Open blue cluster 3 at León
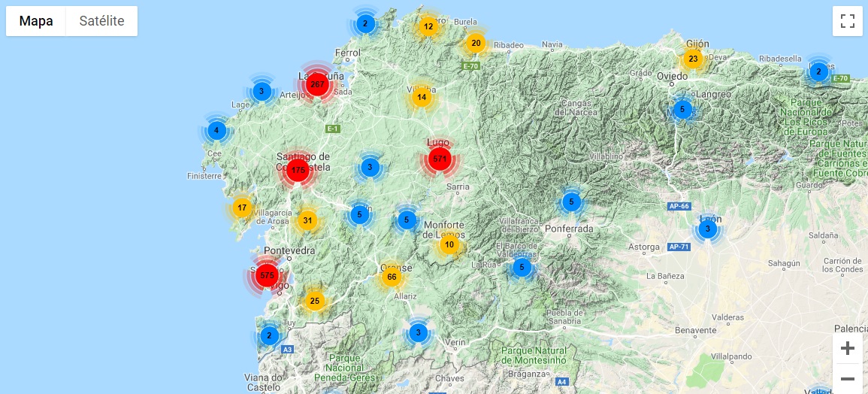 (x=706, y=229)
